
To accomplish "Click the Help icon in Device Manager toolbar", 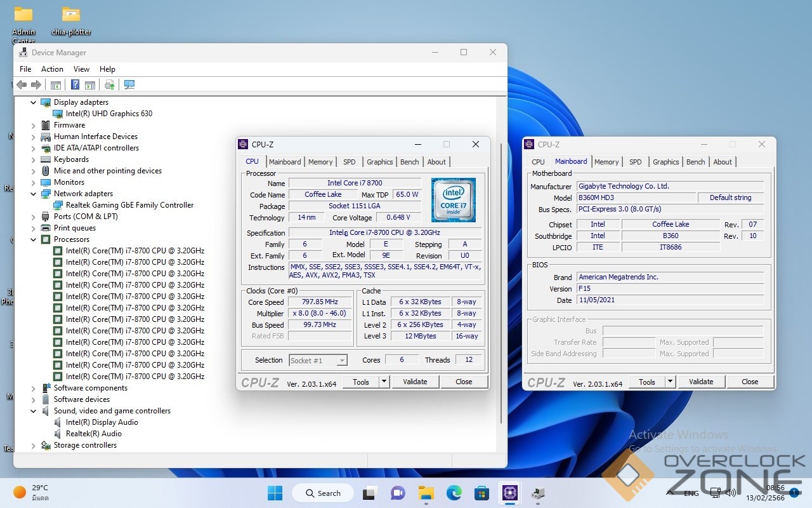I will pos(75,85).
